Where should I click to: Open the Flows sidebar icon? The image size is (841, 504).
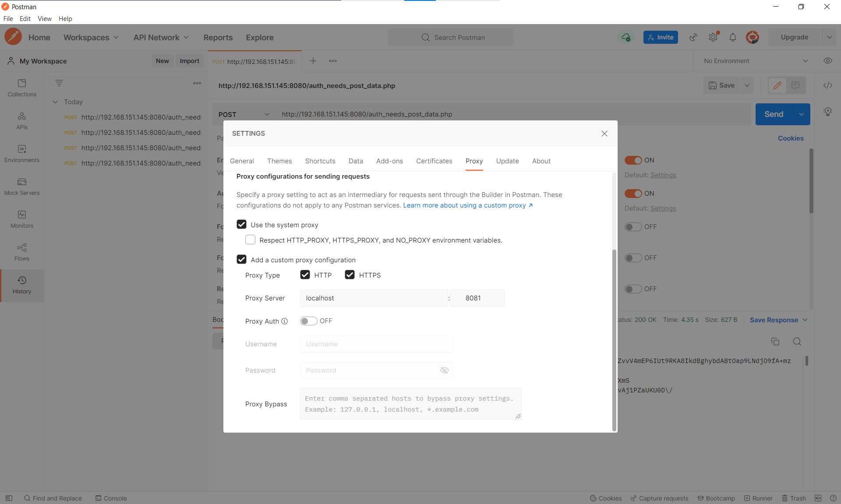[x=22, y=252]
